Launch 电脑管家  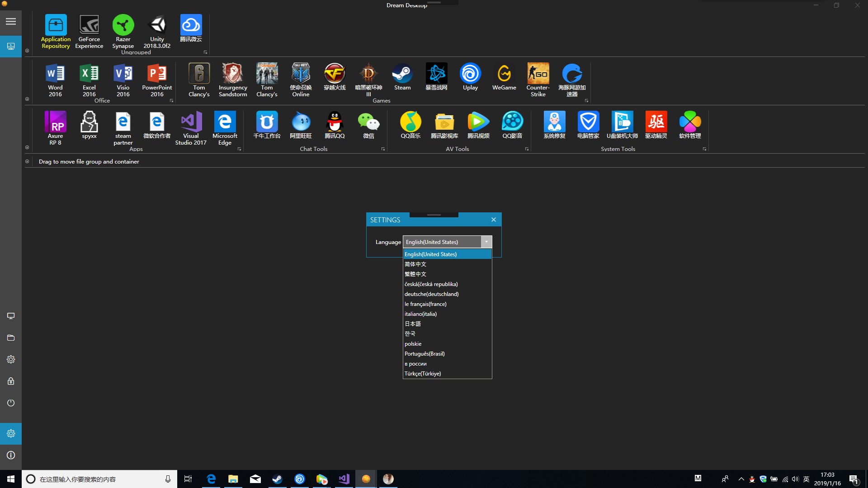(588, 125)
